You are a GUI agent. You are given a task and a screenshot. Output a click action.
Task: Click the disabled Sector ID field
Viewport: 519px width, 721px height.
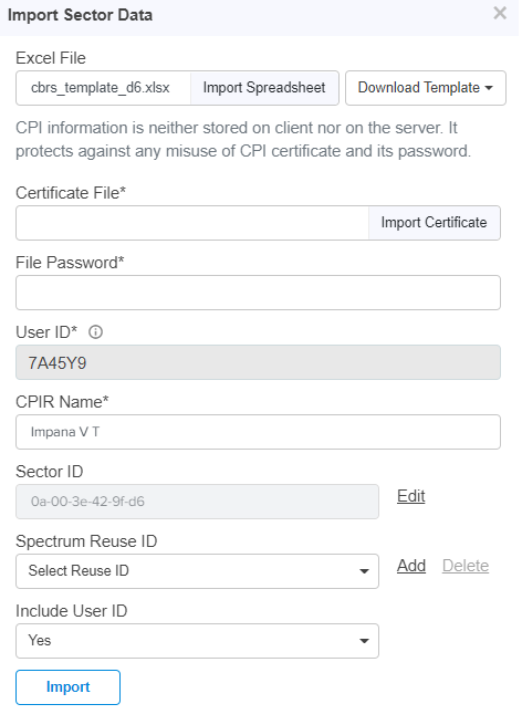(197, 502)
